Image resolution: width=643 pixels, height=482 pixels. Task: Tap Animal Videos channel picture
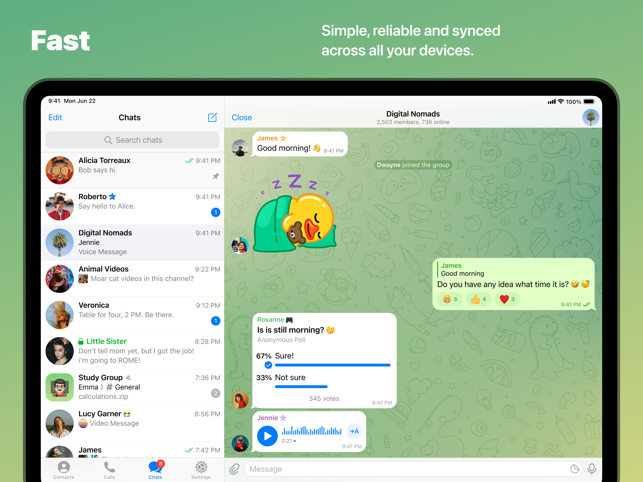[59, 279]
